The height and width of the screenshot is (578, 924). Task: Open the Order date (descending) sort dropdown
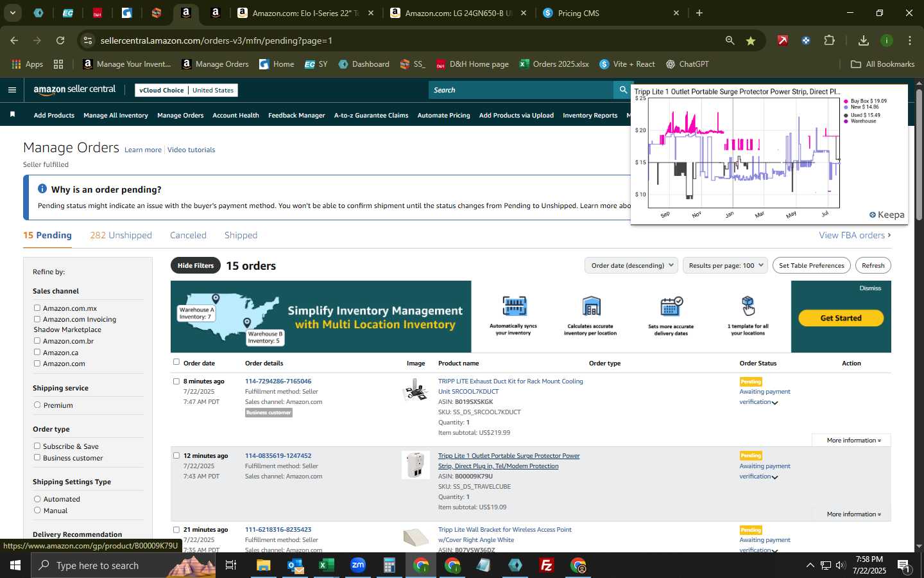coord(631,265)
